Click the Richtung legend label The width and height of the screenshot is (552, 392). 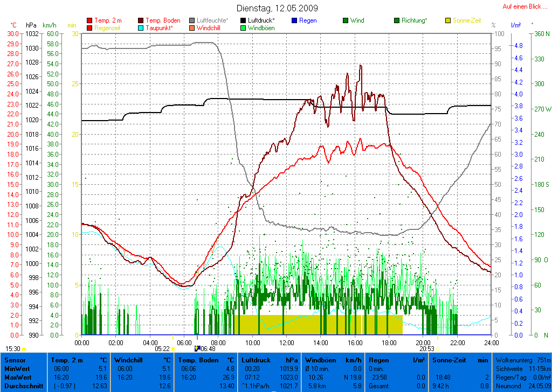pyautogui.click(x=415, y=20)
